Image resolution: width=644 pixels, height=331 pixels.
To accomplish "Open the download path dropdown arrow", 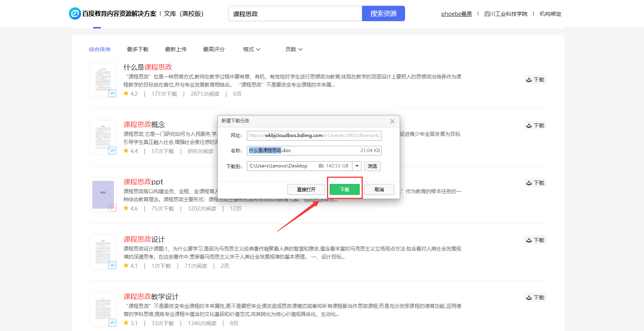I will click(x=357, y=166).
